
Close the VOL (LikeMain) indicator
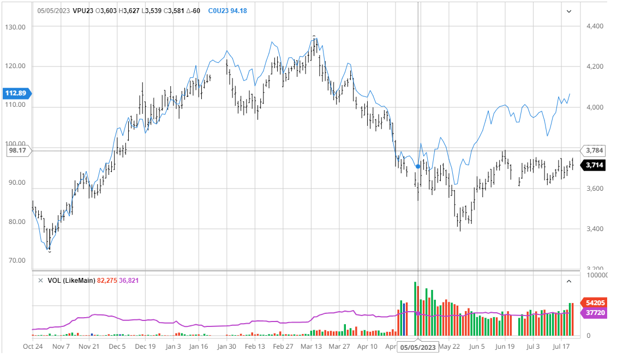tap(40, 281)
